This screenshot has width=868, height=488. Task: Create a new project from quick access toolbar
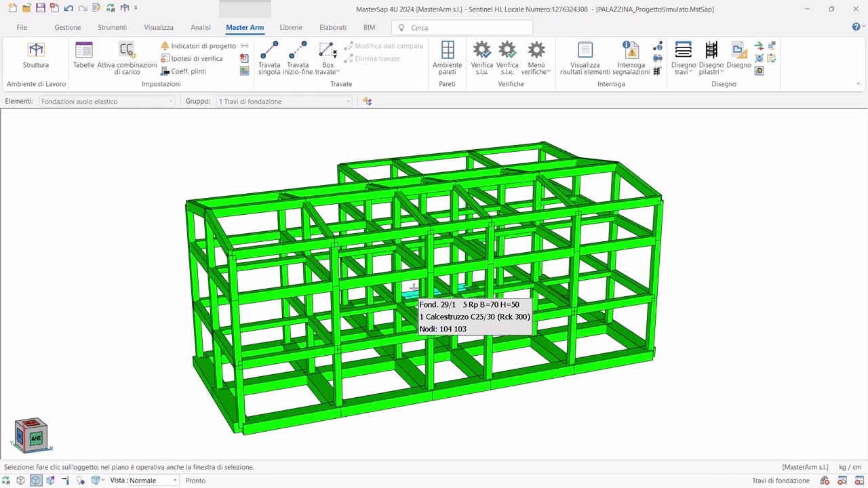(12, 8)
